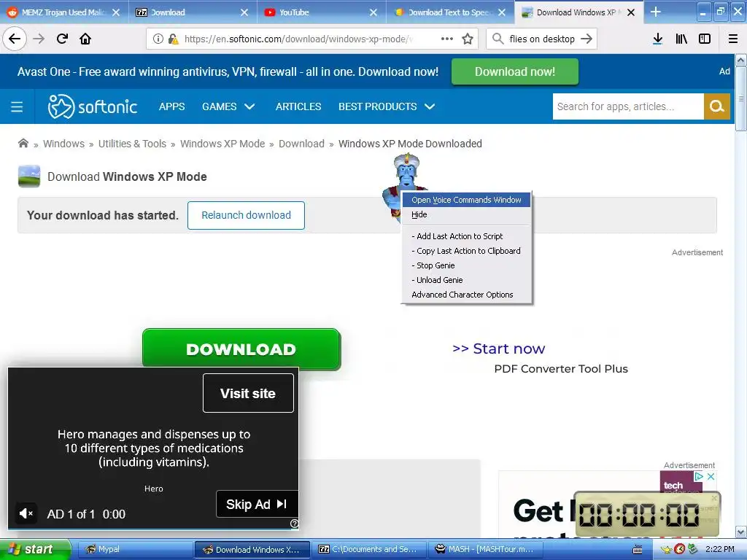The image size is (747, 560).
Task: Submit search with the go arrow
Action: click(587, 39)
